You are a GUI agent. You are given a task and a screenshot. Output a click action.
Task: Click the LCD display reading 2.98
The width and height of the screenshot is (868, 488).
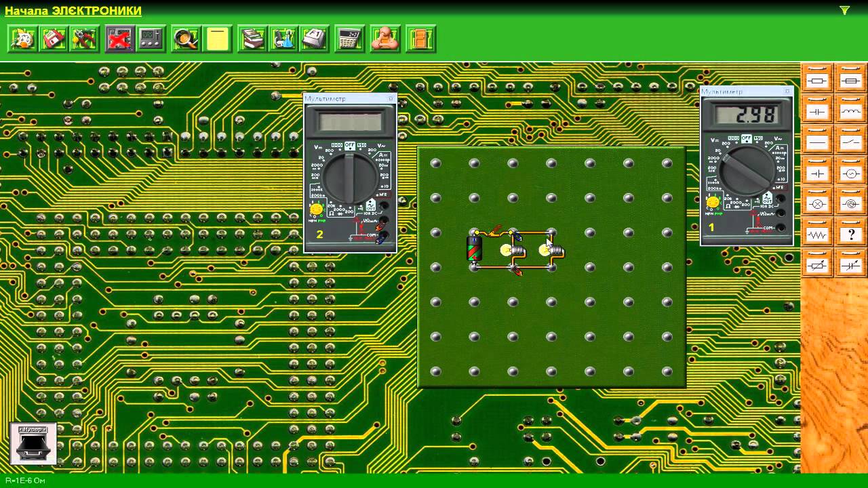(x=746, y=115)
